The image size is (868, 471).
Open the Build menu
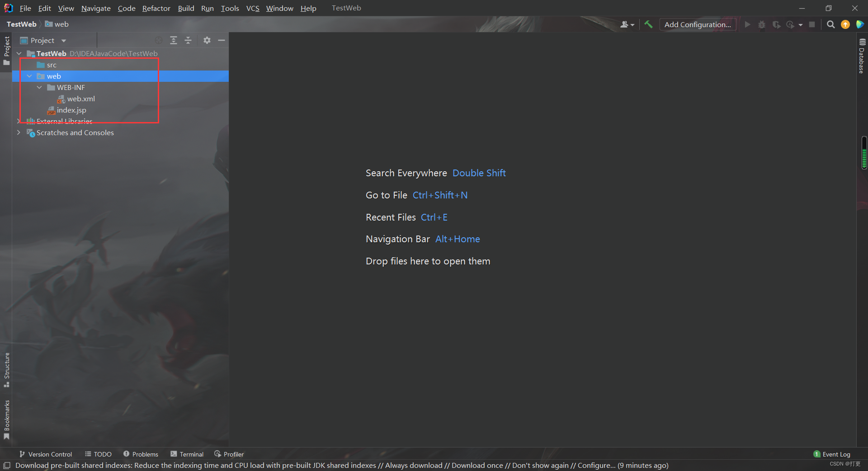pyautogui.click(x=186, y=8)
